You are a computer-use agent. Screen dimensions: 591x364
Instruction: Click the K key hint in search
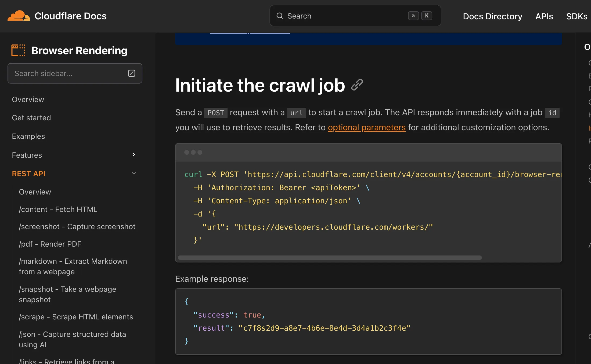tap(427, 16)
